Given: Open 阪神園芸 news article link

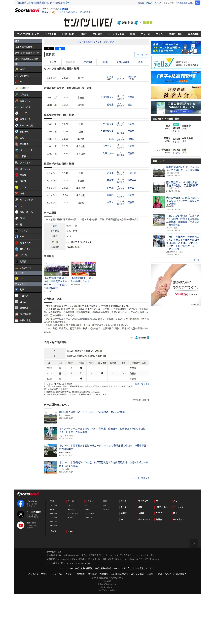Looking at the screenshot, I should point(183,184).
